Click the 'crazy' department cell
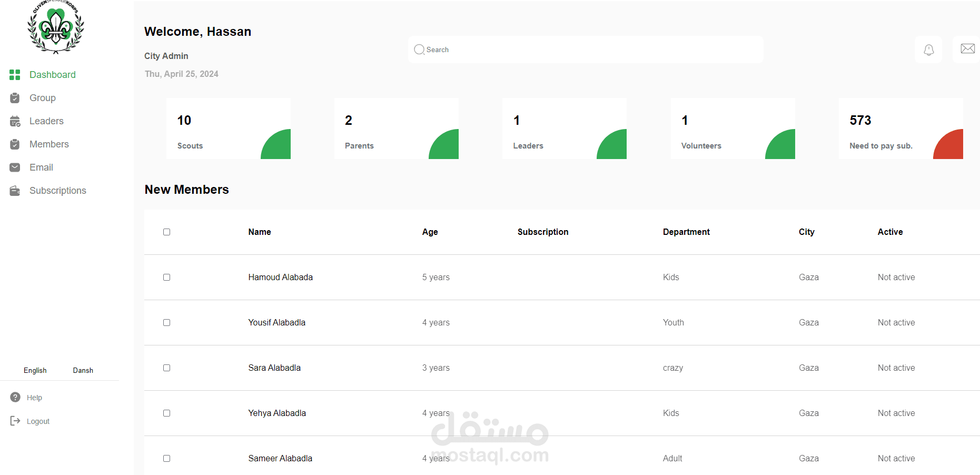The image size is (980, 475). click(673, 368)
